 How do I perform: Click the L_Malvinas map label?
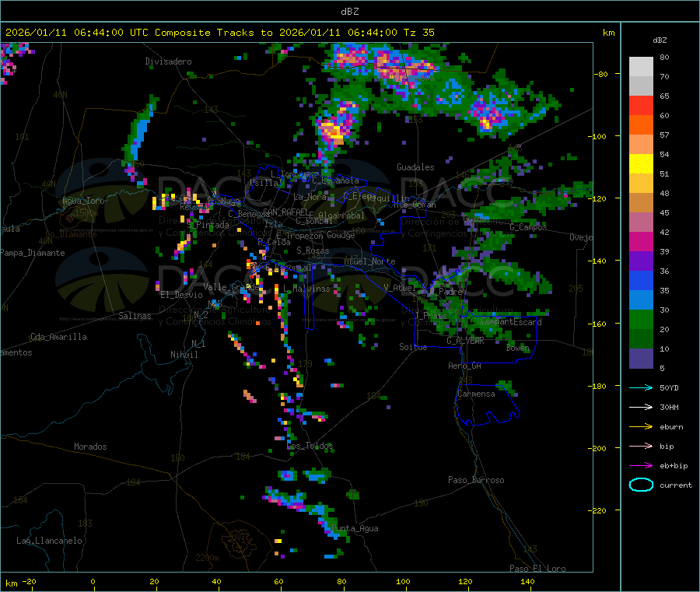306,289
